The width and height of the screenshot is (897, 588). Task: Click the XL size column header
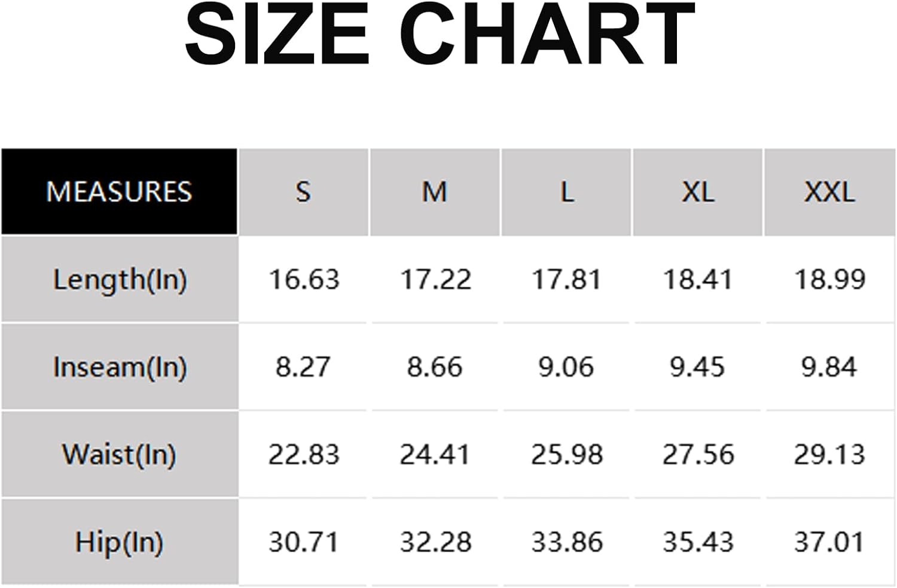(698, 192)
